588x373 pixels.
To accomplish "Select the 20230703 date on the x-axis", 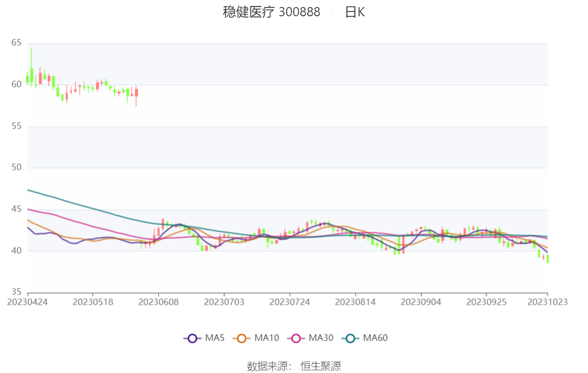I will (224, 302).
